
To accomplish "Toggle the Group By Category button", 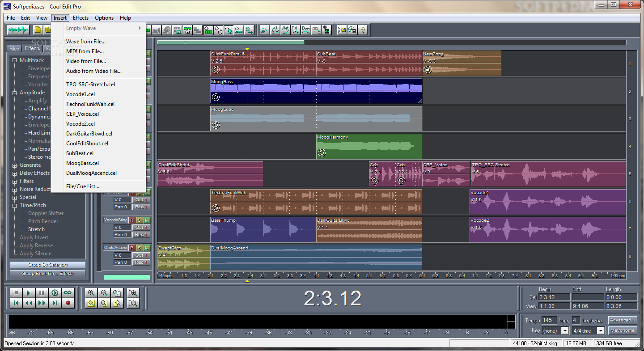I will [x=48, y=265].
